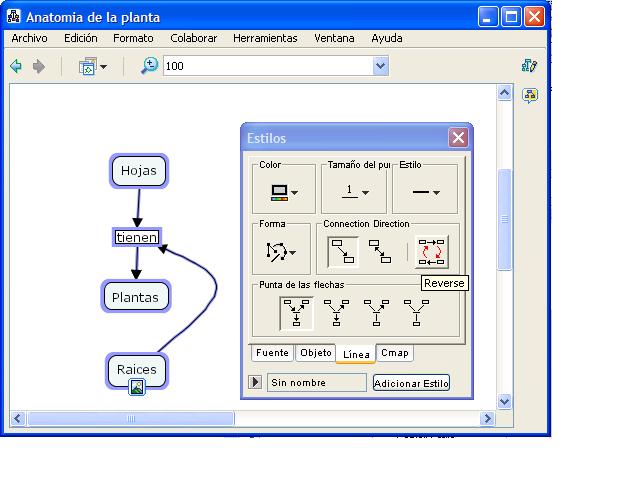640x480 pixels.
Task: Click the zoom magnifier icon
Action: pos(149,66)
